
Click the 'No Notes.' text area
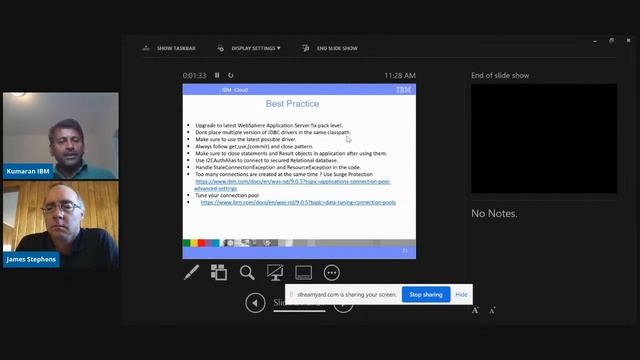tap(494, 213)
